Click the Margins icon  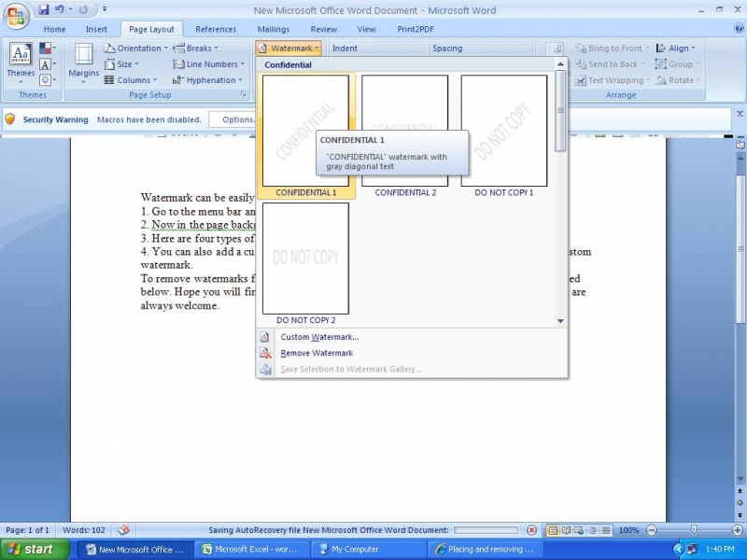click(x=83, y=62)
